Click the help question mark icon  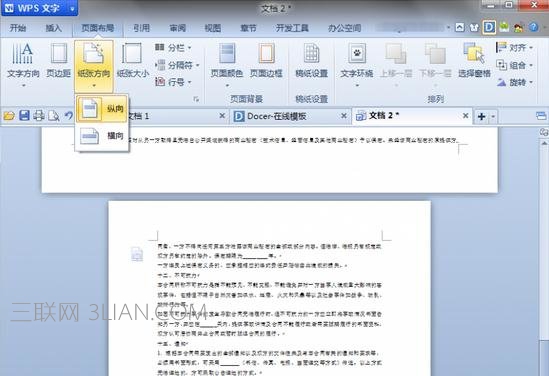click(533, 27)
